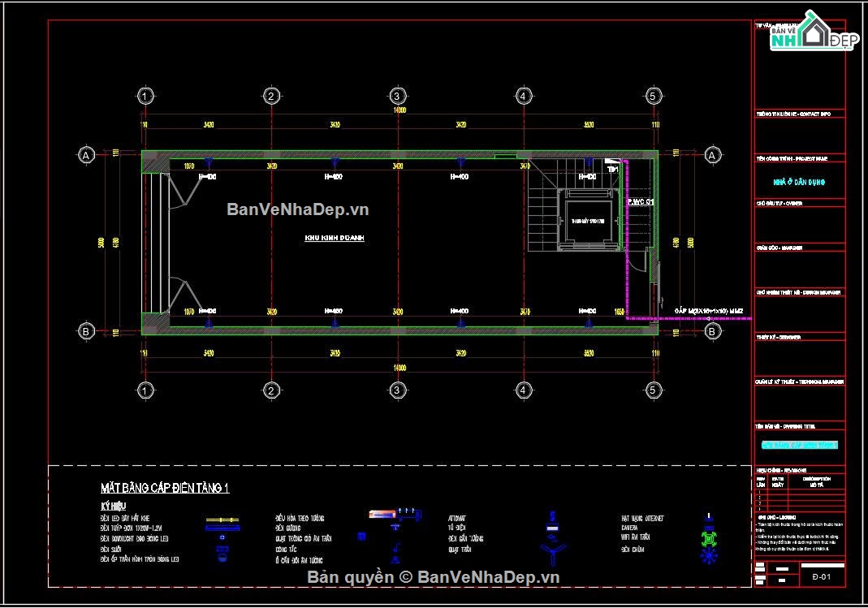This screenshot has width=868, height=608.
Task: Select grid axis bubble B on right
Action: (712, 331)
